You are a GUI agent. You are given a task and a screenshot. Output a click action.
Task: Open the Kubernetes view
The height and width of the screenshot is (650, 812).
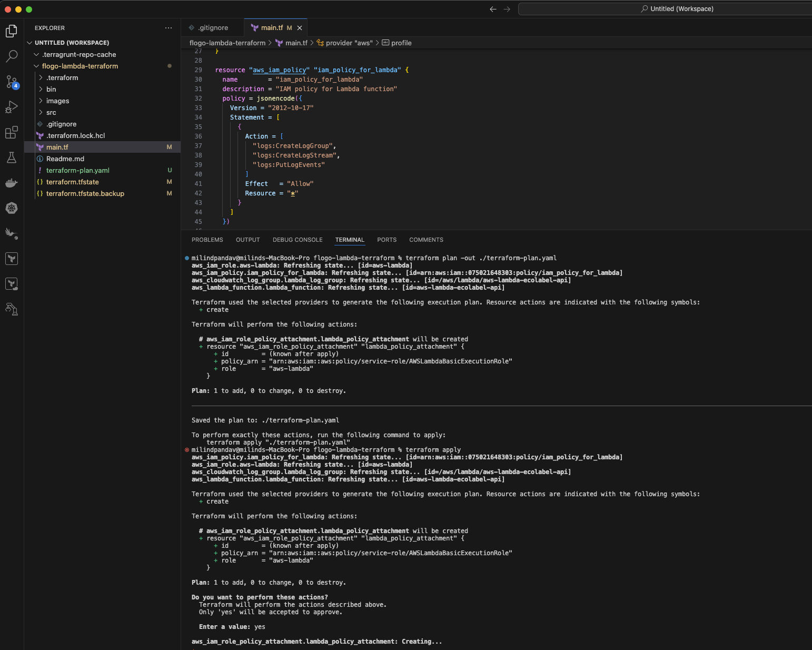(12, 208)
